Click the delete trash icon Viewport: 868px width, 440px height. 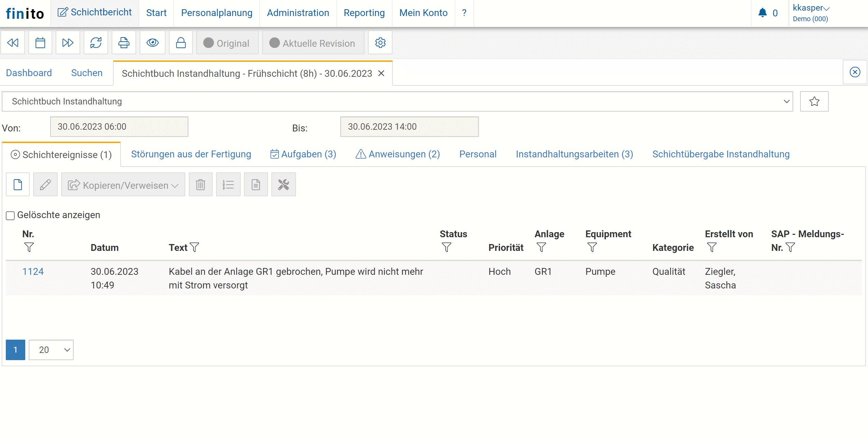(x=200, y=184)
